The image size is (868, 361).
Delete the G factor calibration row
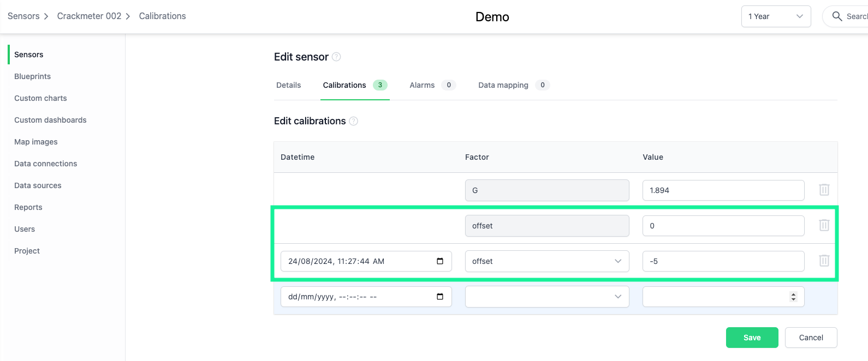pyautogui.click(x=824, y=190)
